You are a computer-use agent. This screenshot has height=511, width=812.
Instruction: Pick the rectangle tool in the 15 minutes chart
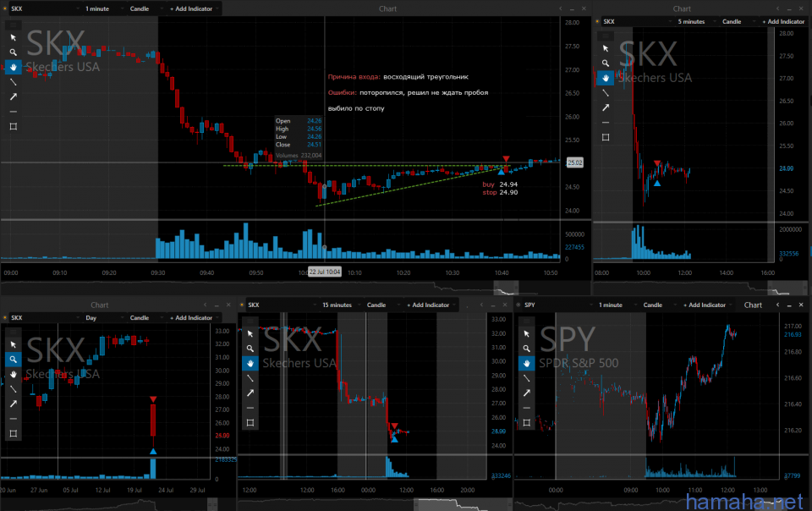(x=250, y=422)
